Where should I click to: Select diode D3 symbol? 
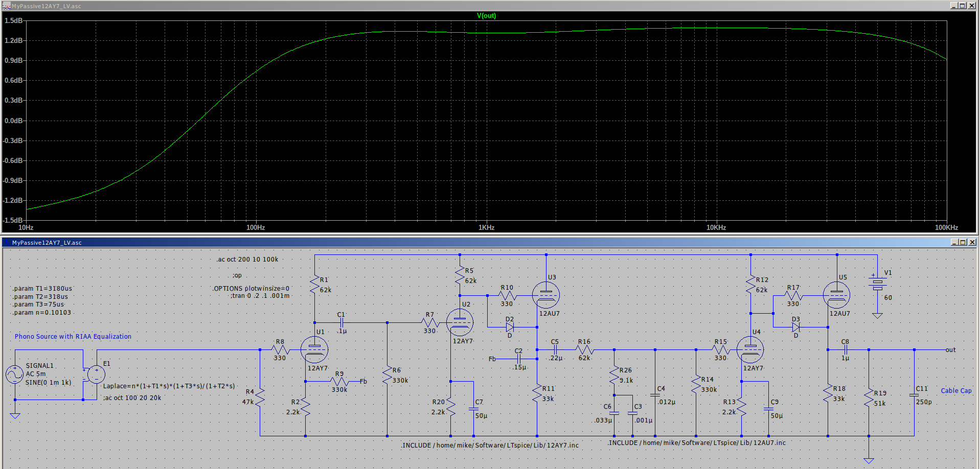795,327
